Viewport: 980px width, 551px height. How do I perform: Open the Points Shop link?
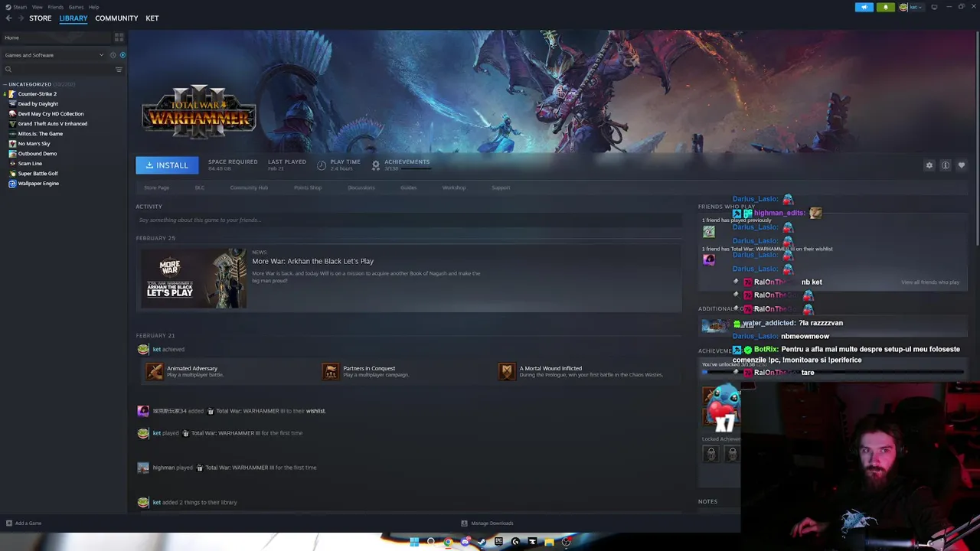click(x=308, y=187)
